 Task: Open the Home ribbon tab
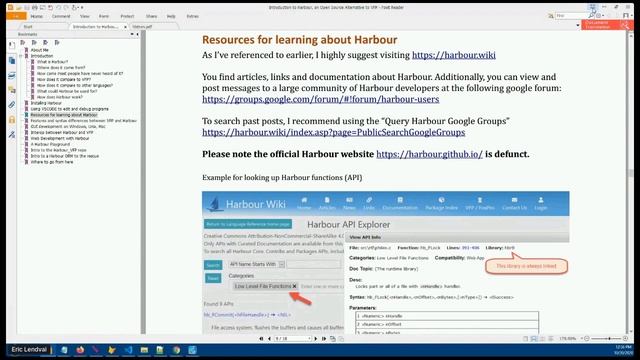click(37, 16)
